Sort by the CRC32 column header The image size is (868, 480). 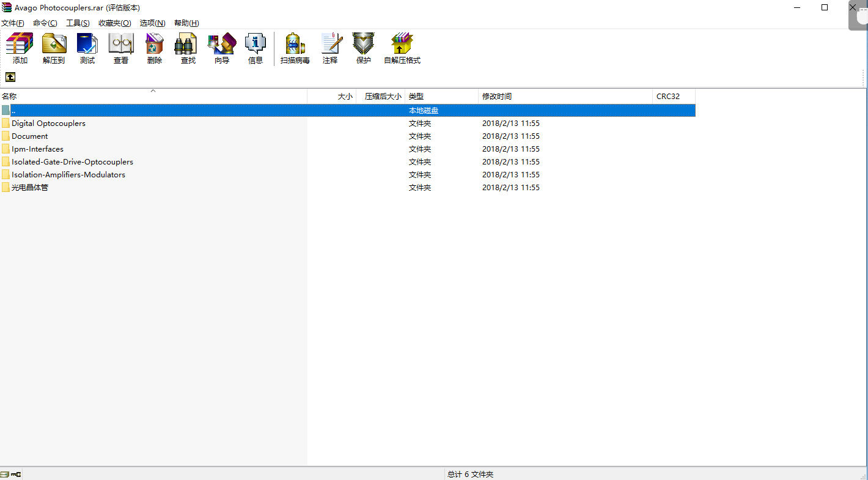(x=674, y=96)
